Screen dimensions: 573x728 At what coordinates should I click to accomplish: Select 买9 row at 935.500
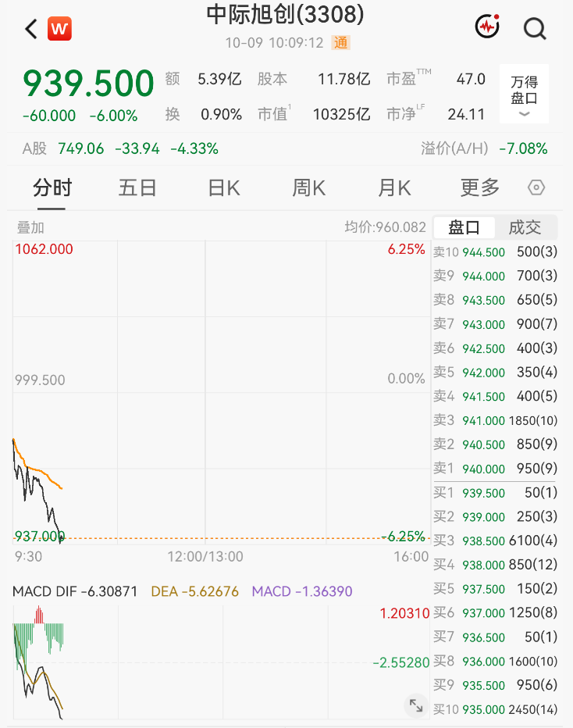click(495, 685)
